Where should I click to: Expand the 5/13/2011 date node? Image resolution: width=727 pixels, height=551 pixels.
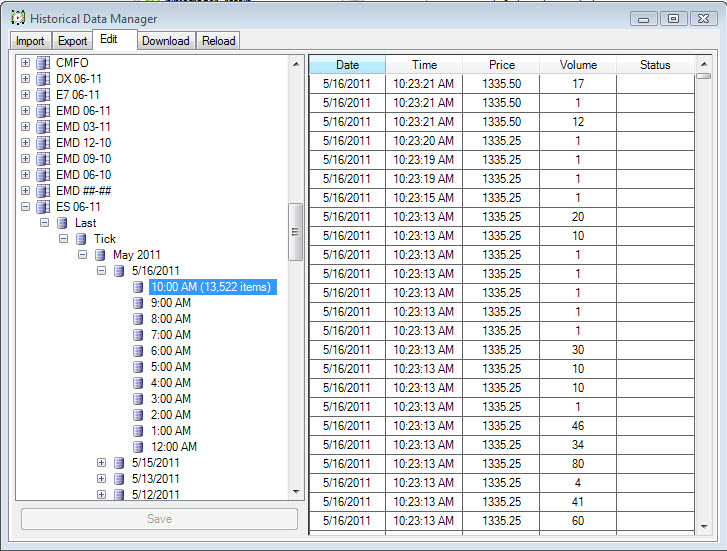[x=102, y=479]
